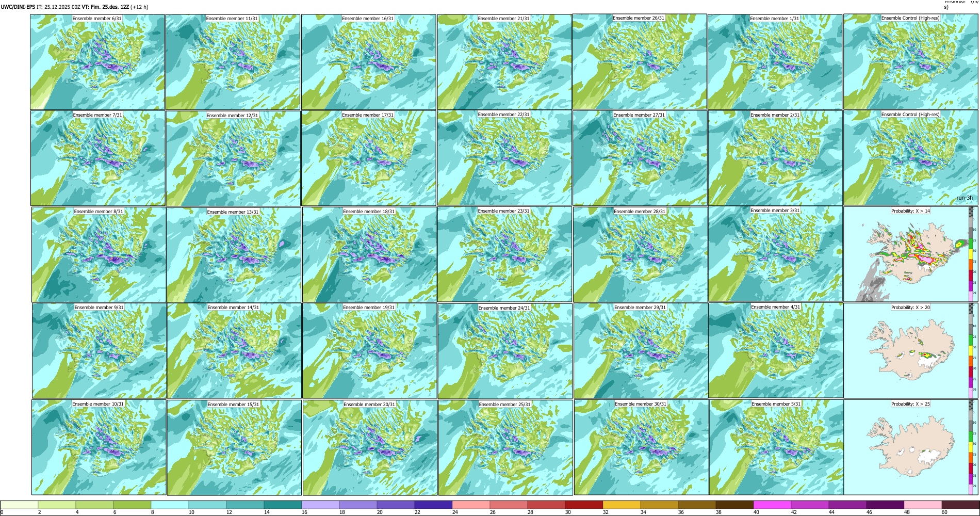Click the Ensemble member 19/31 map
This screenshot has width=980, height=516.
pos(369,351)
